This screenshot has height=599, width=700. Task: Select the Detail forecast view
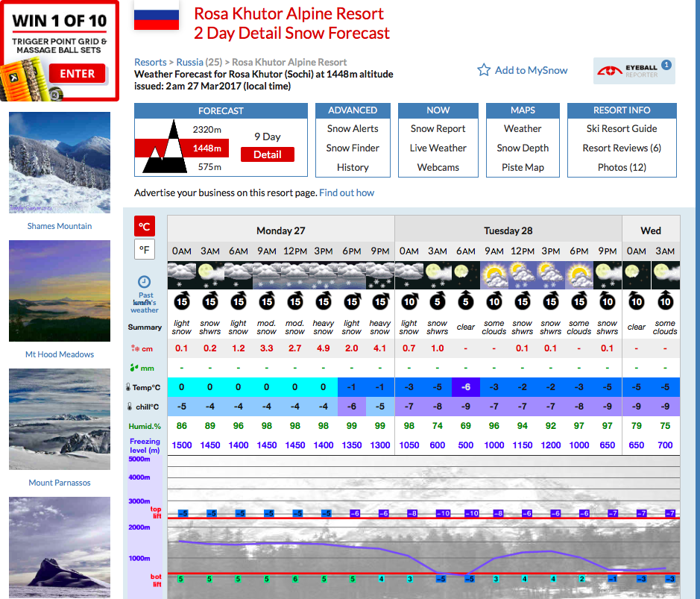[x=268, y=154]
